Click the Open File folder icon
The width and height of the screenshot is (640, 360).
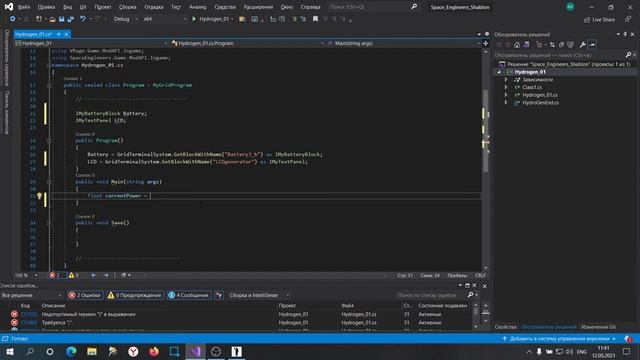(x=52, y=19)
